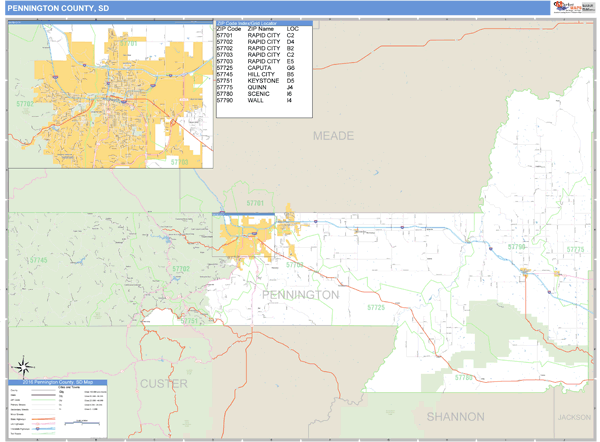Click the 57790 ZIP label on the map
This screenshot has width=600, height=442.
pyautogui.click(x=516, y=247)
